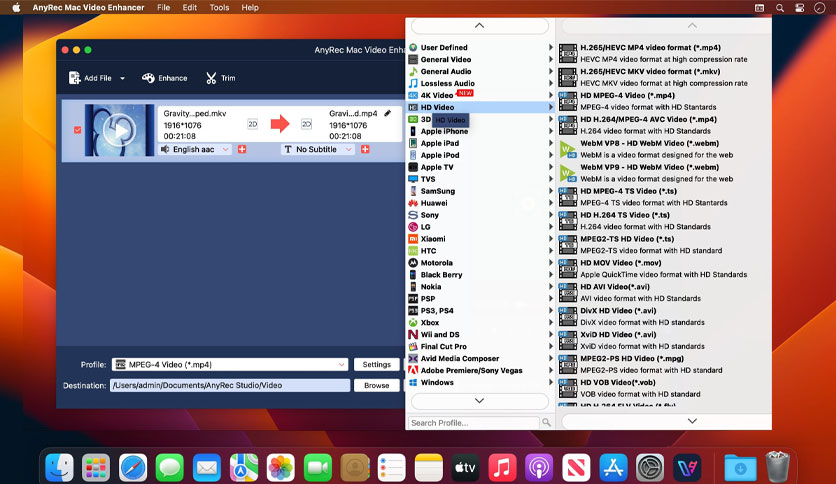Choose HD MPEG-4 Video (*.mp4) format
The image size is (836, 484).
[664, 101]
